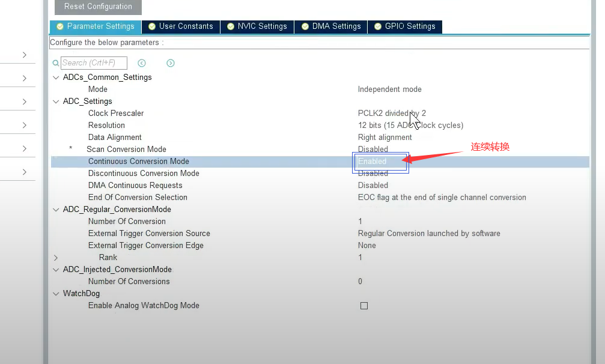The image size is (605, 364).
Task: Collapse the ADCs_Common_Settings group
Action: pos(56,77)
